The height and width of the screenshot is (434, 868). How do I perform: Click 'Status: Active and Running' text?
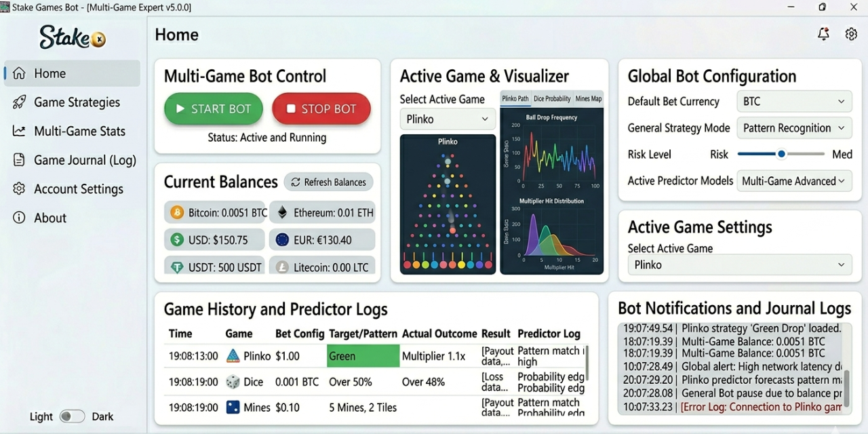pos(267,138)
